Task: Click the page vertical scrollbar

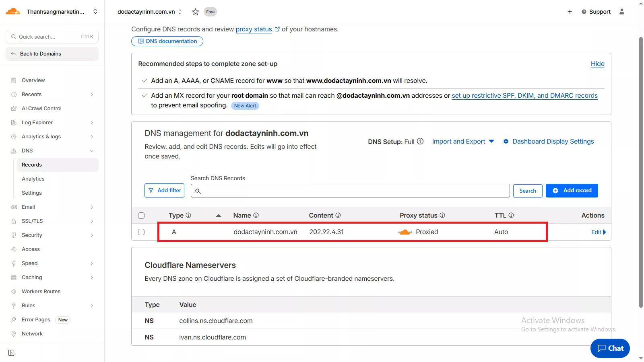Action: point(641,173)
